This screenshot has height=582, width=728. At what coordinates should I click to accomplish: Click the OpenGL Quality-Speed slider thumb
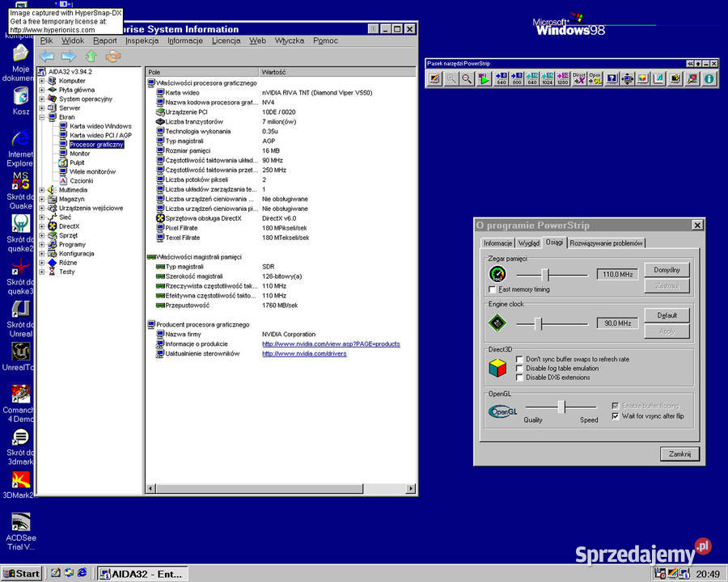(x=562, y=407)
